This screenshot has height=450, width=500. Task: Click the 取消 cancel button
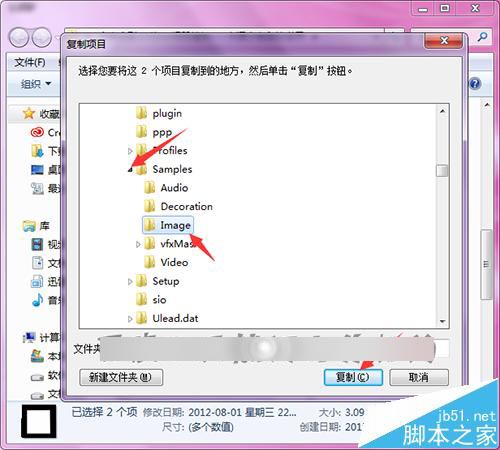coord(419,377)
